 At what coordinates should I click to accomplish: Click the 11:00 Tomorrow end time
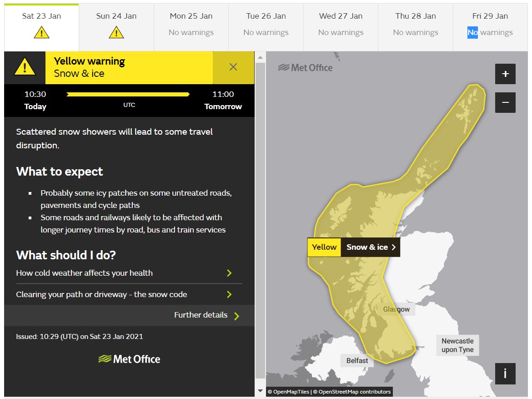click(223, 100)
